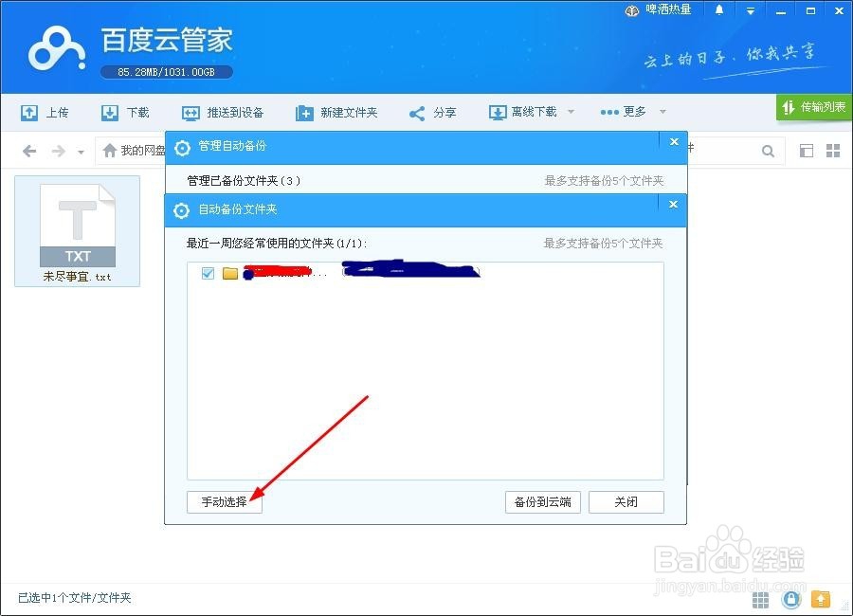Go to 我的网盘 in the breadcrumb
The height and width of the screenshot is (616, 853).
coord(144,150)
